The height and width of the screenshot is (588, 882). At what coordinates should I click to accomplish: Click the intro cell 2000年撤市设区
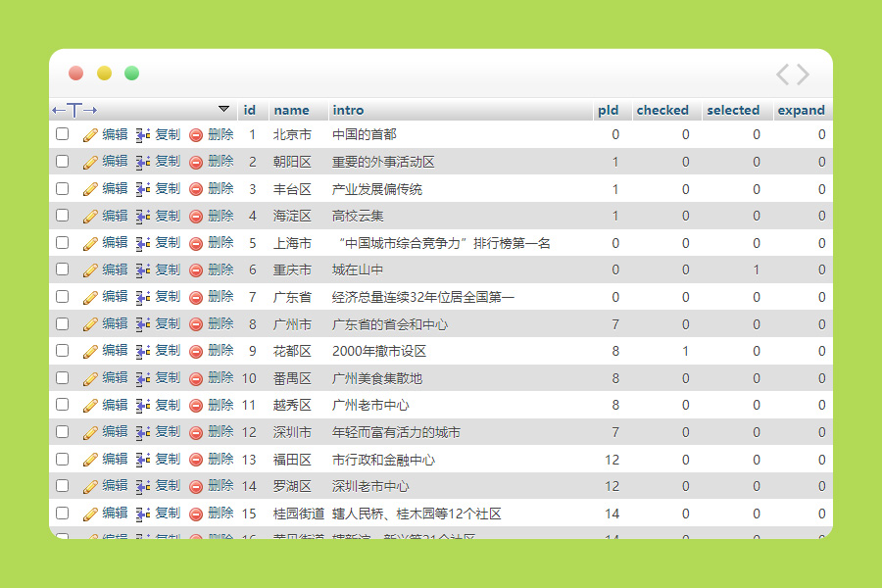pos(379,351)
